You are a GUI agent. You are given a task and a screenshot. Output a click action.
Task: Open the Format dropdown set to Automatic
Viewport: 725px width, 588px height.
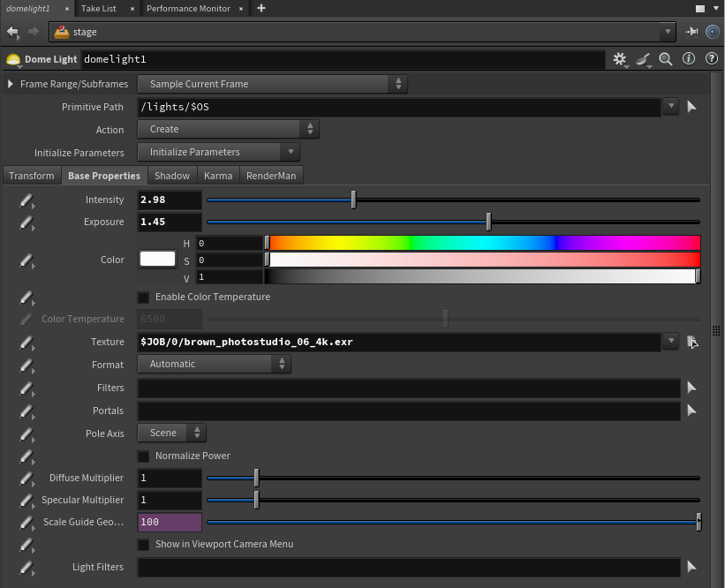(212, 364)
